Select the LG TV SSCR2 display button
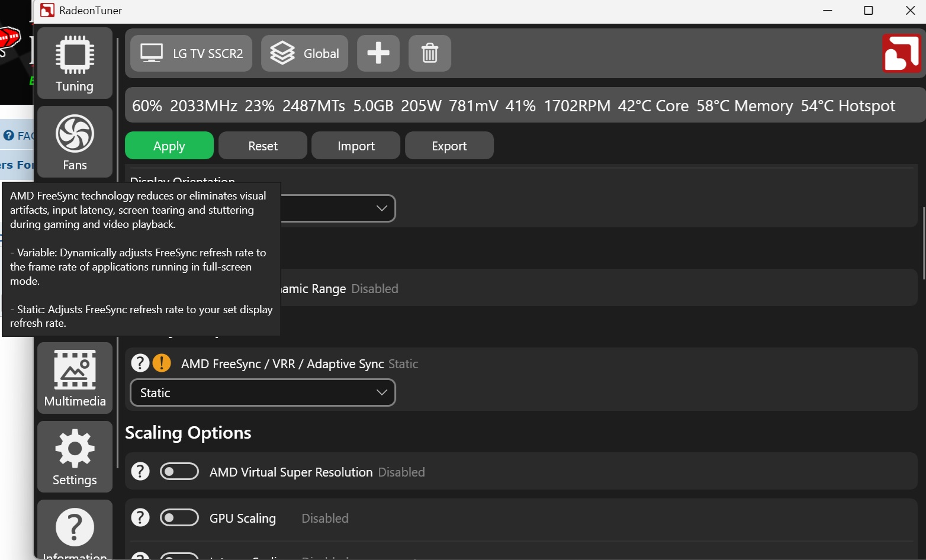Viewport: 926px width, 560px height. (x=191, y=53)
